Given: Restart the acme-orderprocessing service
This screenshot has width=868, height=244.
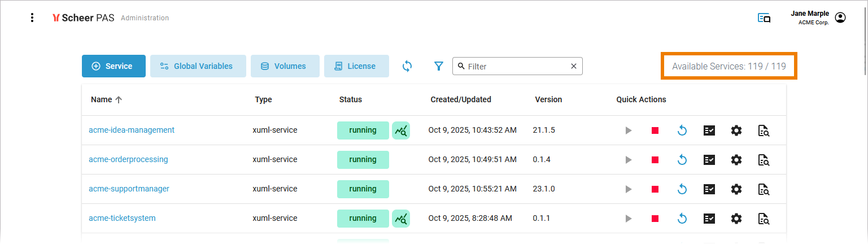Looking at the screenshot, I should [682, 160].
